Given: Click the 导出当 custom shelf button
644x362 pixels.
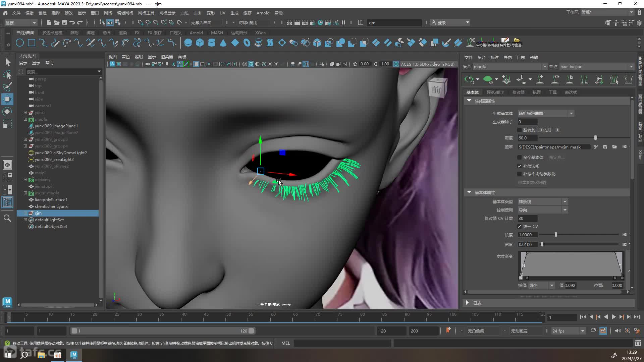Looking at the screenshot, I should [517, 43].
